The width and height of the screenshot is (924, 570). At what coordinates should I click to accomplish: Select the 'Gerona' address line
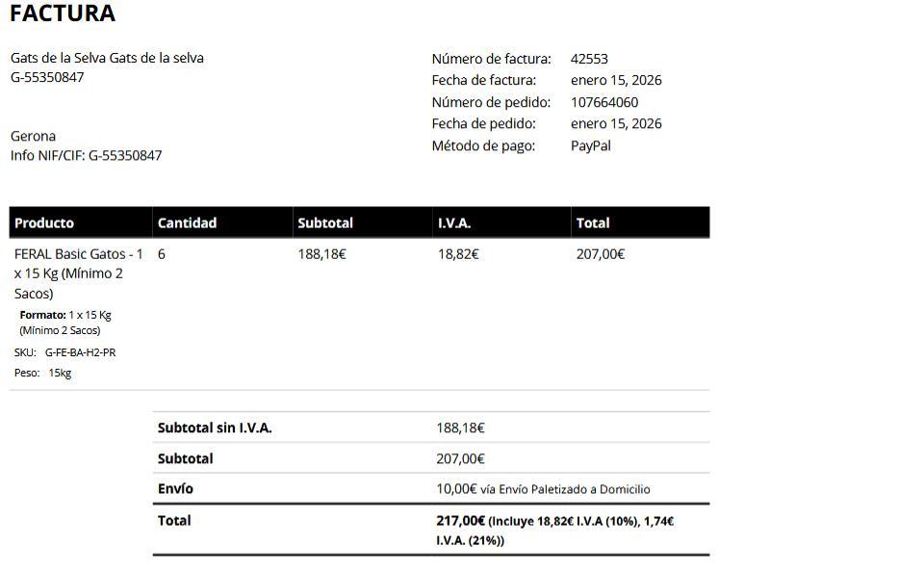(33, 136)
